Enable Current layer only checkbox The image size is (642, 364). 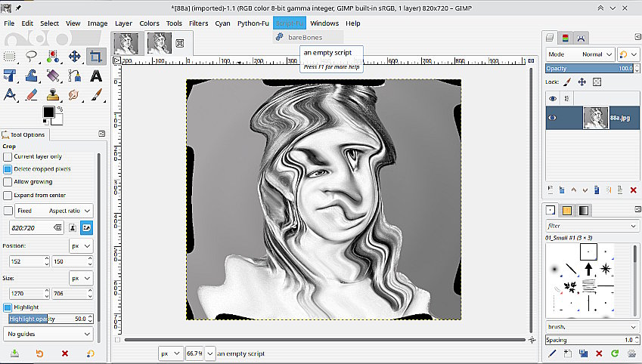tap(8, 156)
